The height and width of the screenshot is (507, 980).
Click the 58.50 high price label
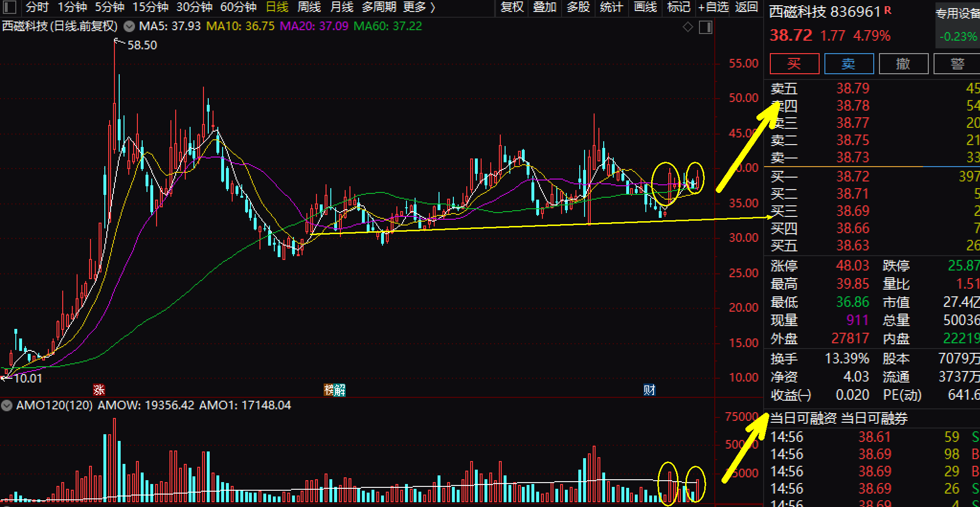tap(142, 45)
